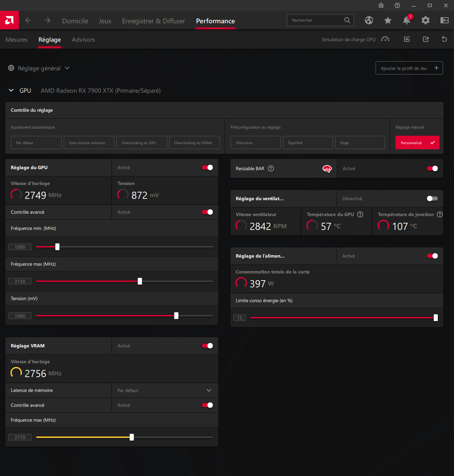Click the Tension (mV) slider handle
The width and height of the screenshot is (454, 476).
pos(176,316)
